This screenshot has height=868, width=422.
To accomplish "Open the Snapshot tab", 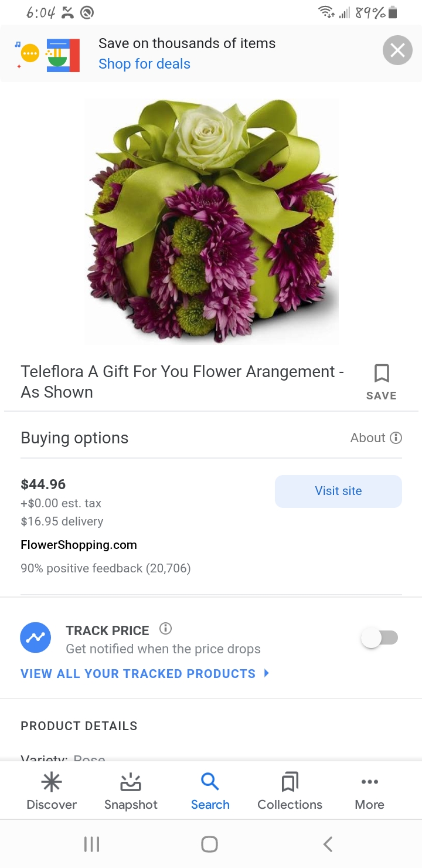I will click(131, 790).
